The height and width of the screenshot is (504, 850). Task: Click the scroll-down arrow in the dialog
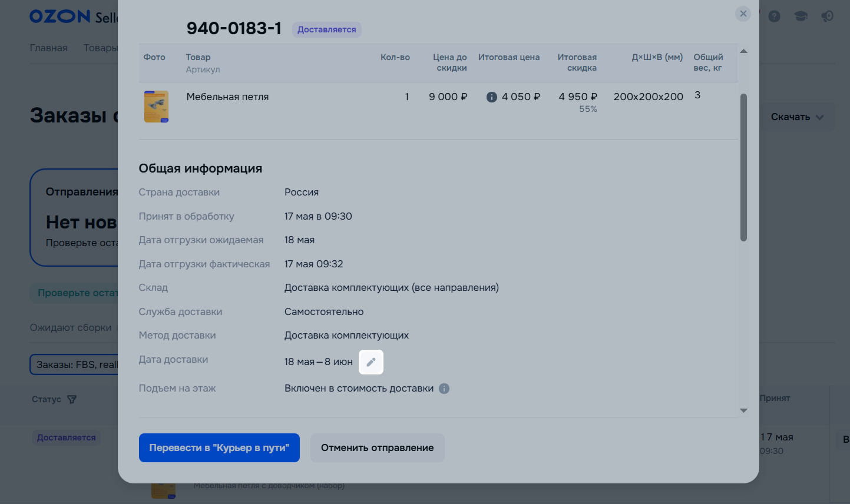pos(743,410)
